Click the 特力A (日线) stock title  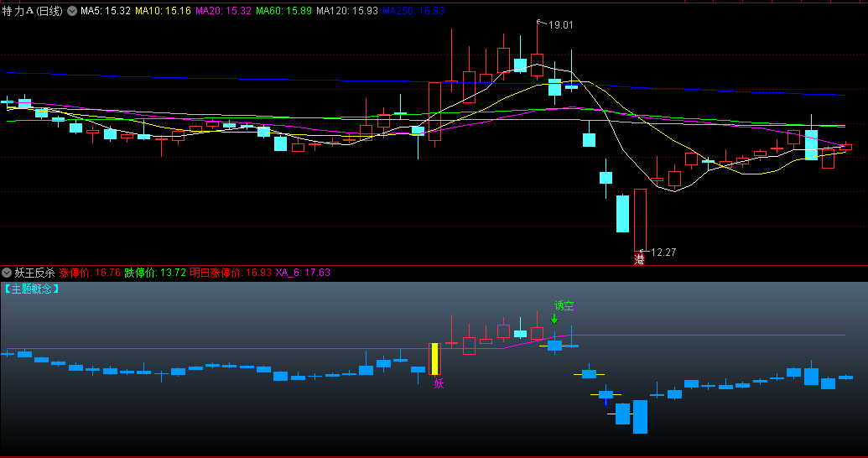pyautogui.click(x=33, y=11)
